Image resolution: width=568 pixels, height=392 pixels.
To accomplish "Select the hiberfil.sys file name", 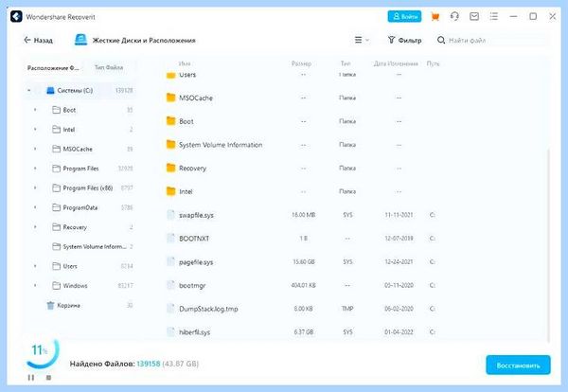I will point(194,332).
